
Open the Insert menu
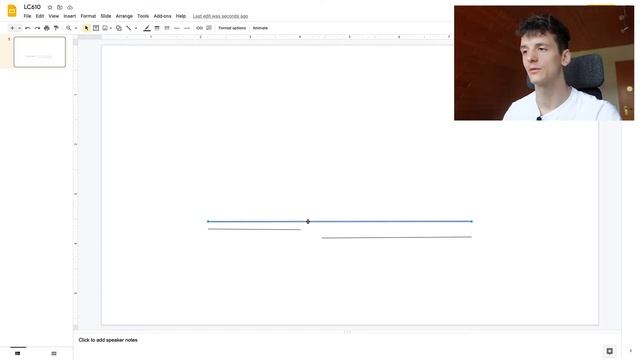[x=70, y=16]
